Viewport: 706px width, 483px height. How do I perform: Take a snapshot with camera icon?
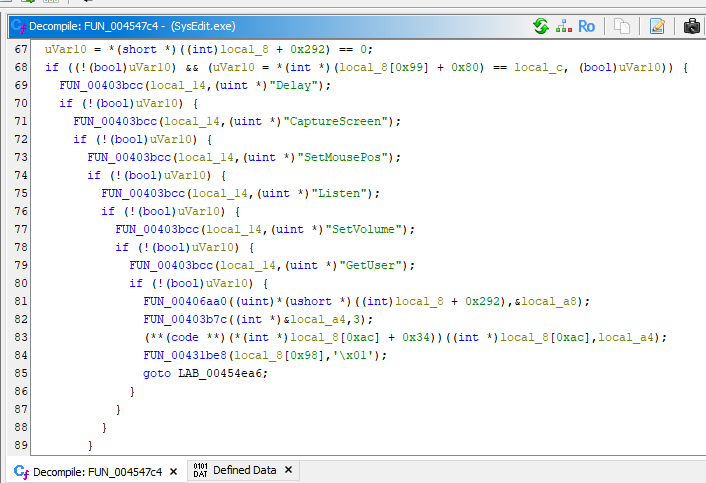click(691, 26)
